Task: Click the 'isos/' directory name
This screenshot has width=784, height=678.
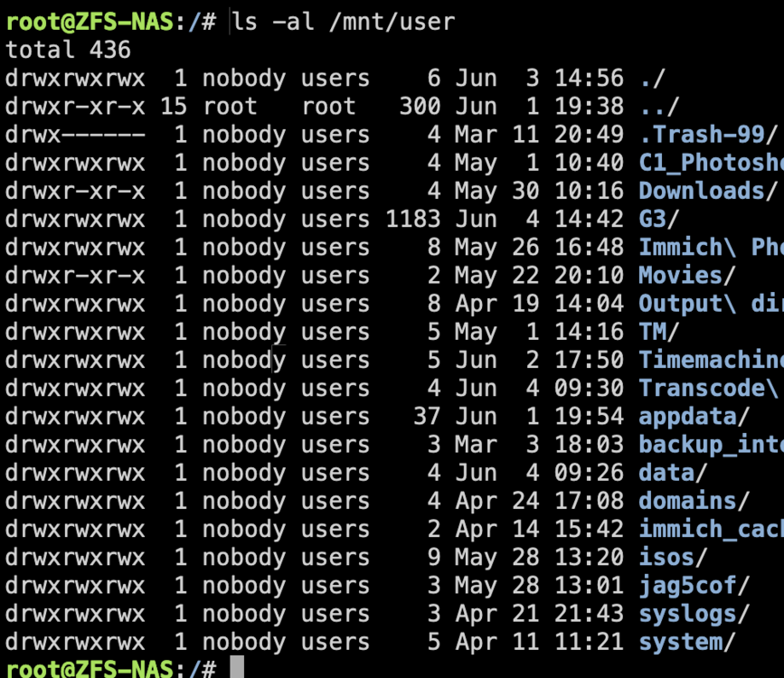Action: [674, 558]
